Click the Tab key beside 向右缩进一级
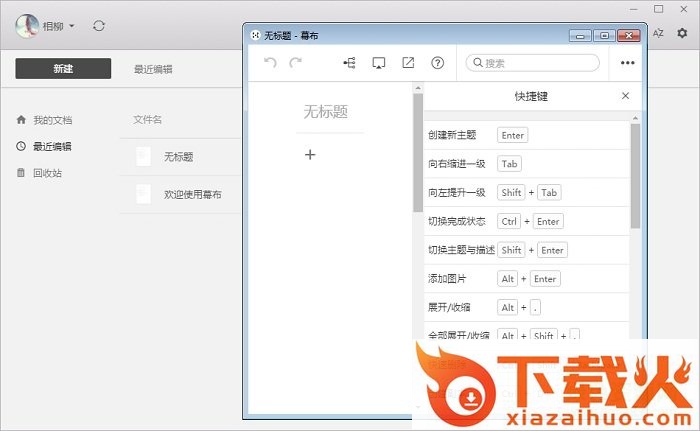Image resolution: width=700 pixels, height=431 pixels. coord(509,164)
